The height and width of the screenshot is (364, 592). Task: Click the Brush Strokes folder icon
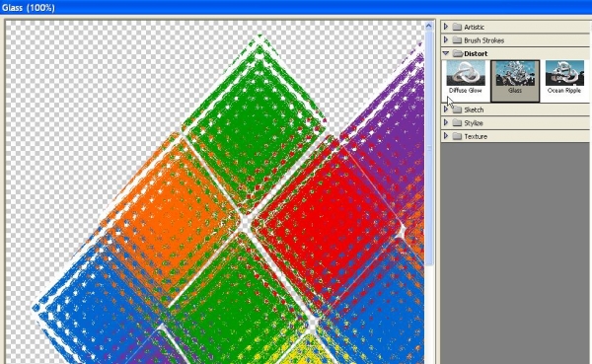[457, 40]
